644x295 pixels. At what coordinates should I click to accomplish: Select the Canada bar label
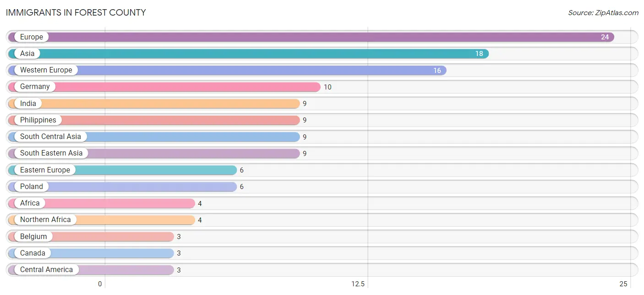click(x=33, y=253)
